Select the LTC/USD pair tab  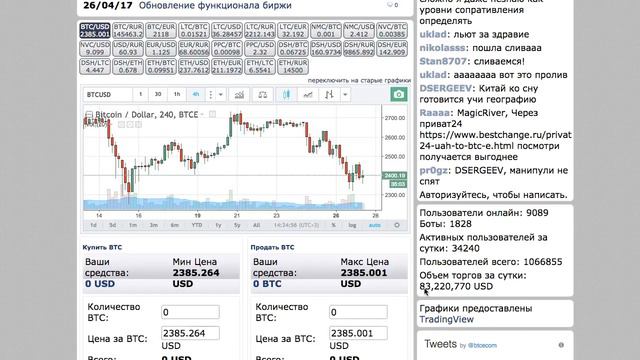(227, 31)
